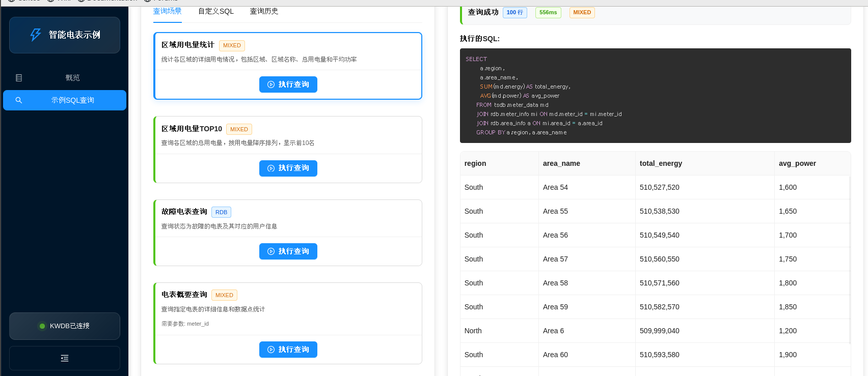Click the Area 56 row name
Viewport: 868px width, 376px height.
(555, 235)
